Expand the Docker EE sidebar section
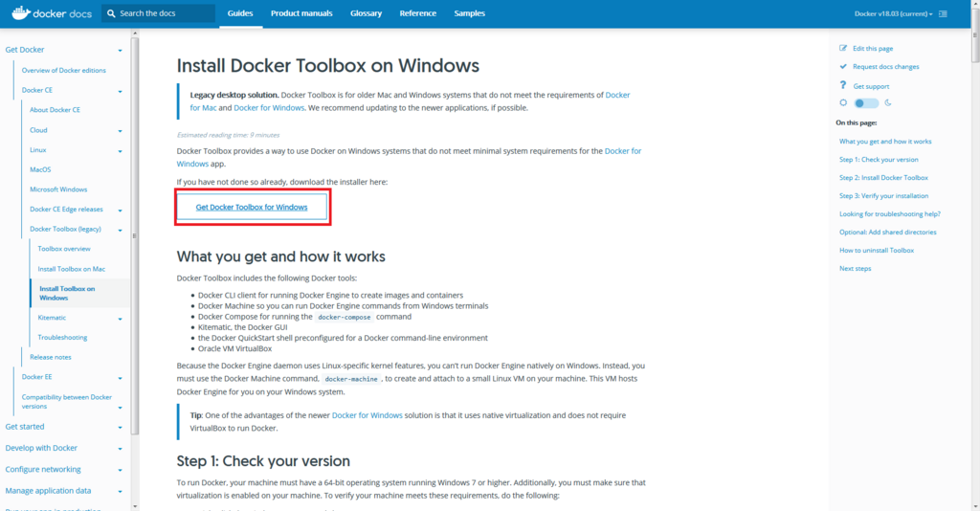This screenshot has height=511, width=980. pos(120,378)
